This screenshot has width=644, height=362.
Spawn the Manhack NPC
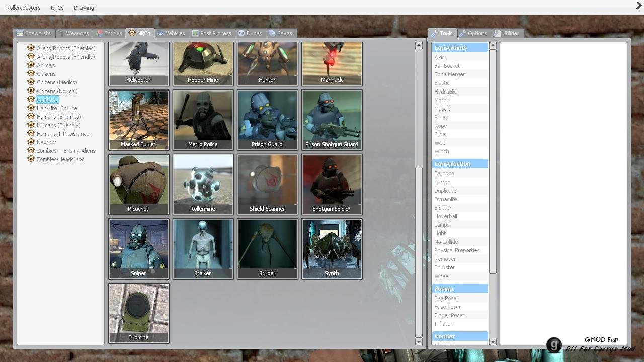(x=332, y=63)
